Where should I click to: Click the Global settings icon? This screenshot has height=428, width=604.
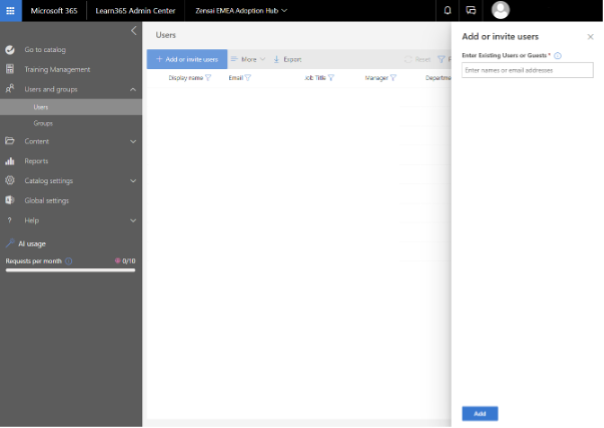click(10, 200)
